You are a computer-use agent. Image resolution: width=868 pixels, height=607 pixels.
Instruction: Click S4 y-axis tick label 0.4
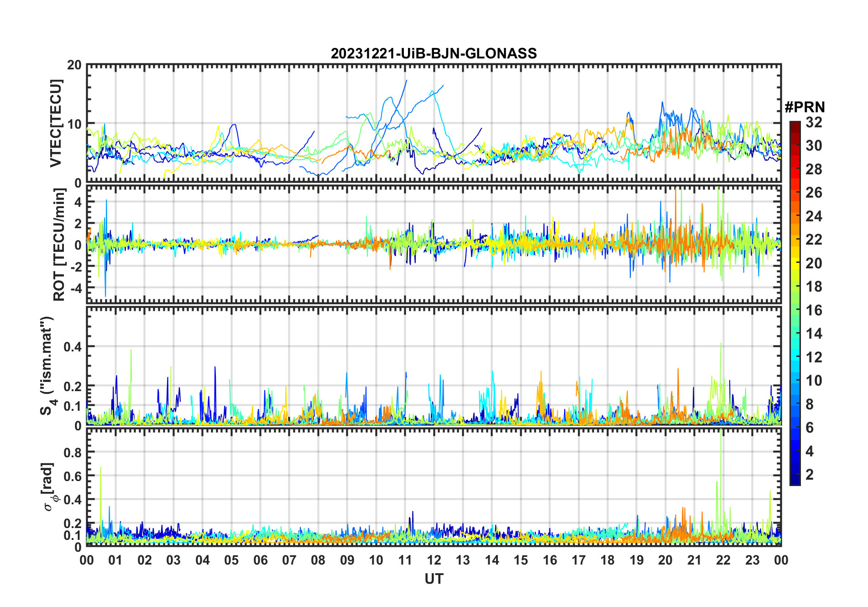point(73,347)
